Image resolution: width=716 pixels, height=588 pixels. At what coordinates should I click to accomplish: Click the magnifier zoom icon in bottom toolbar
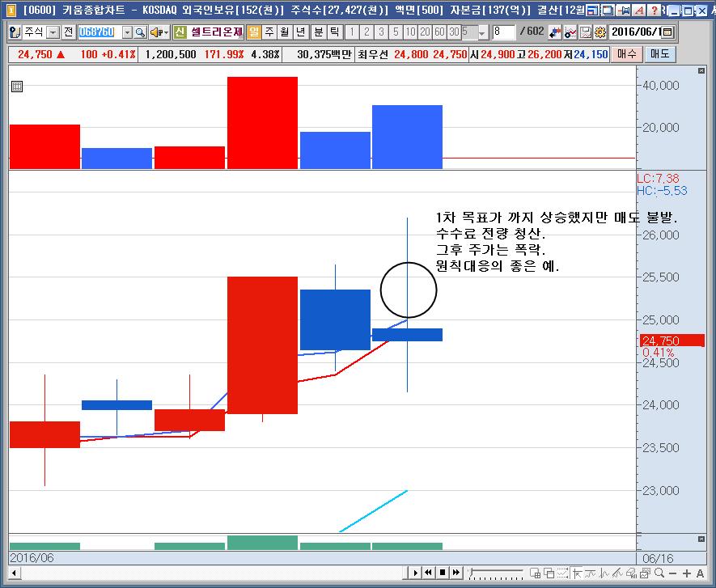click(659, 573)
